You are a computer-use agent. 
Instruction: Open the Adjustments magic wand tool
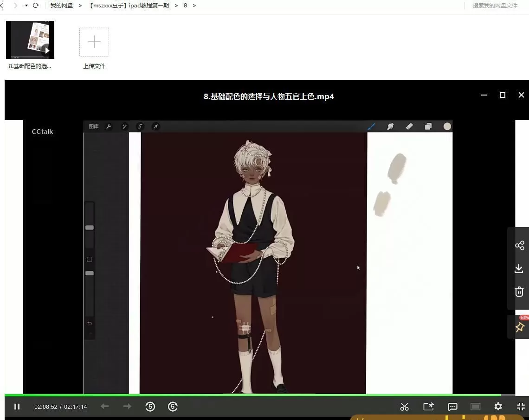tap(124, 126)
